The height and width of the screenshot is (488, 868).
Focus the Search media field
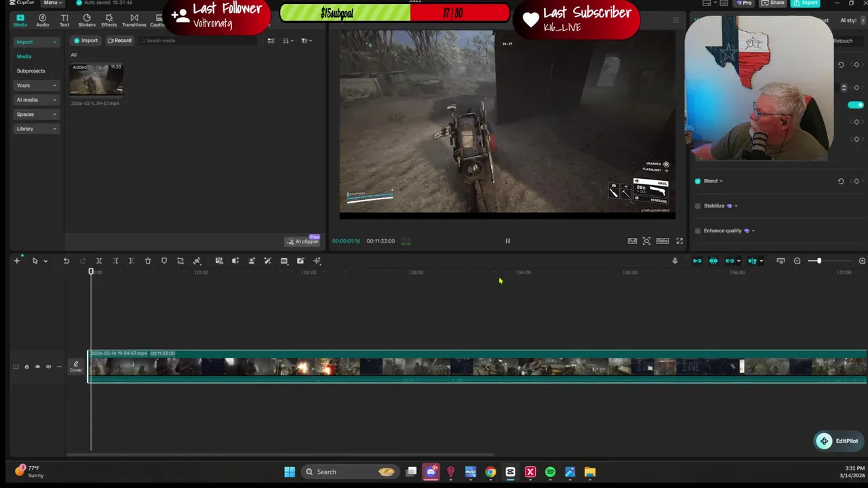[x=198, y=41]
